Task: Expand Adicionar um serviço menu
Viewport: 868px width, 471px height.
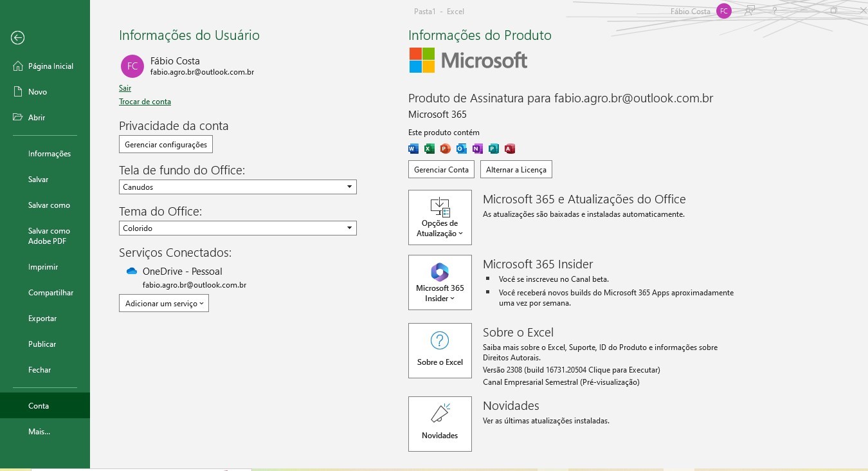Action: click(x=164, y=303)
